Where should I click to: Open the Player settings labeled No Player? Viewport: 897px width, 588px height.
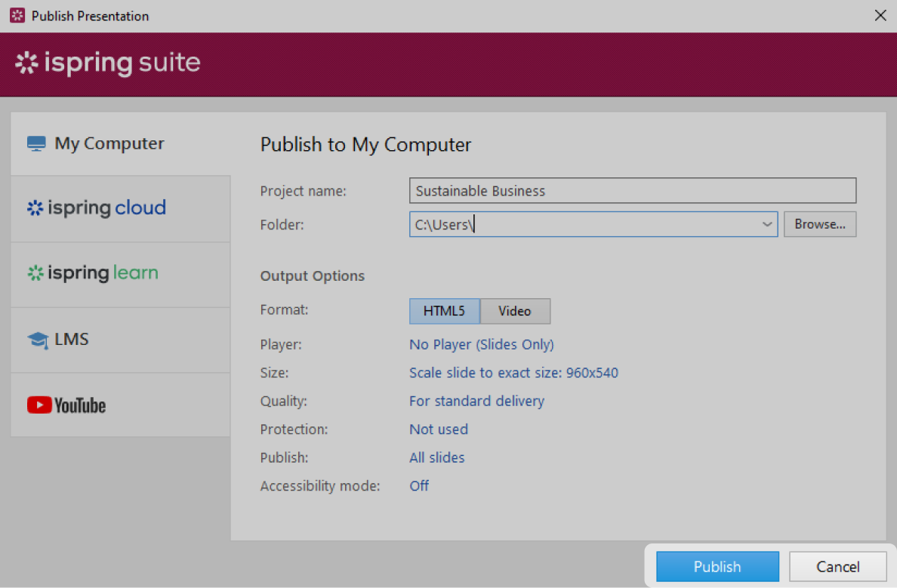tap(481, 344)
